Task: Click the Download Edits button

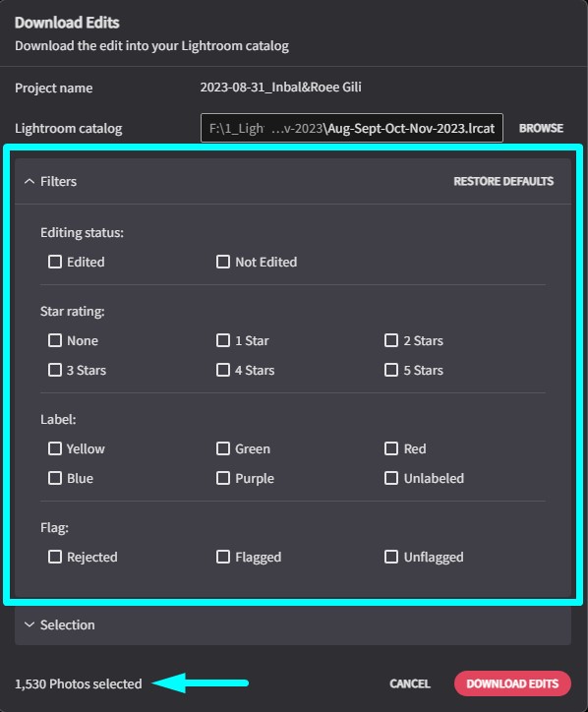Action: click(512, 683)
